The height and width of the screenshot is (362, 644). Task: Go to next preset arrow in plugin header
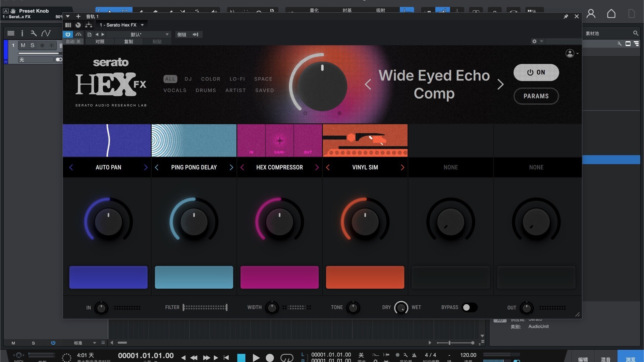click(103, 35)
